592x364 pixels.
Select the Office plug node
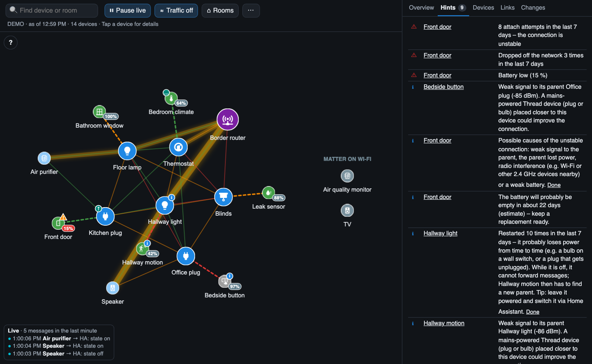186,256
